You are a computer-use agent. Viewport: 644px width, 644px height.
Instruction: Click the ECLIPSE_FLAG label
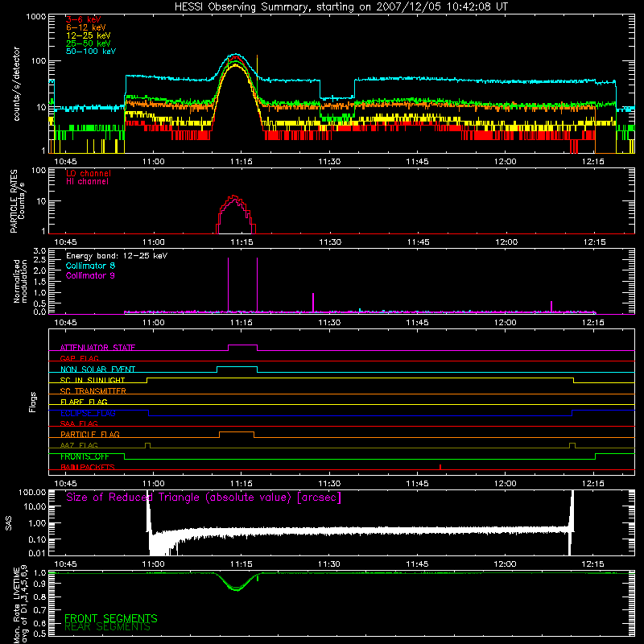(x=88, y=413)
